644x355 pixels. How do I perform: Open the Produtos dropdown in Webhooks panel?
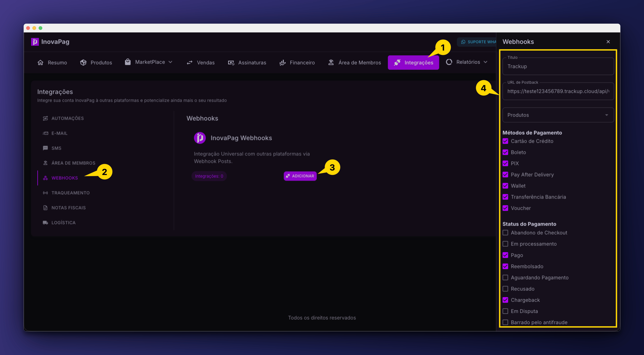pos(558,115)
